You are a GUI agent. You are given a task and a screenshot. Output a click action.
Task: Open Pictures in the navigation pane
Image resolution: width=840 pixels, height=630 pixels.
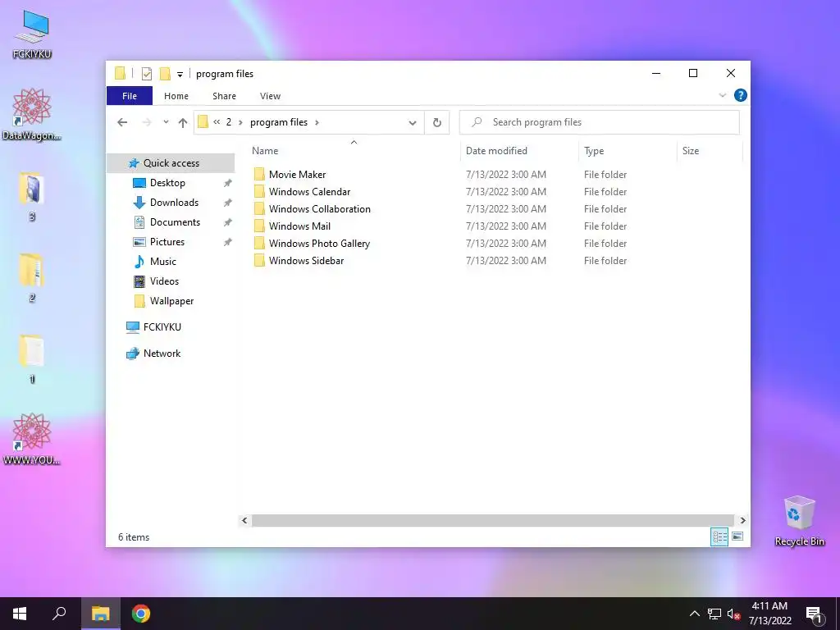click(167, 242)
